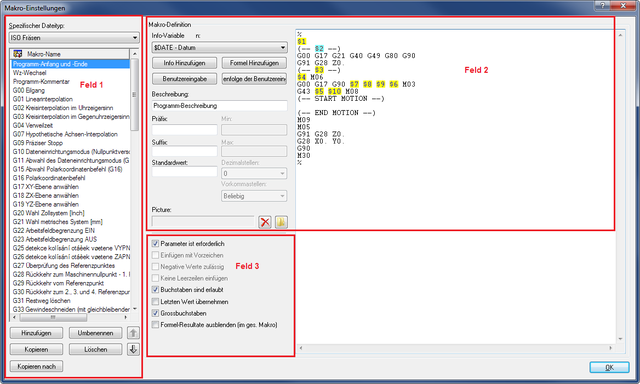Click the red X clear picture icon
This screenshot has width=640, height=384.
[265, 222]
